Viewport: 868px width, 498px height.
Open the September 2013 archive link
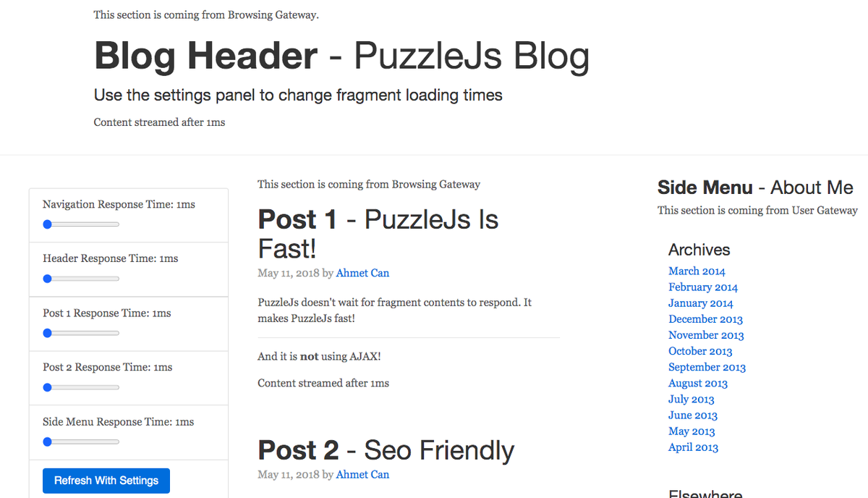[x=707, y=367]
